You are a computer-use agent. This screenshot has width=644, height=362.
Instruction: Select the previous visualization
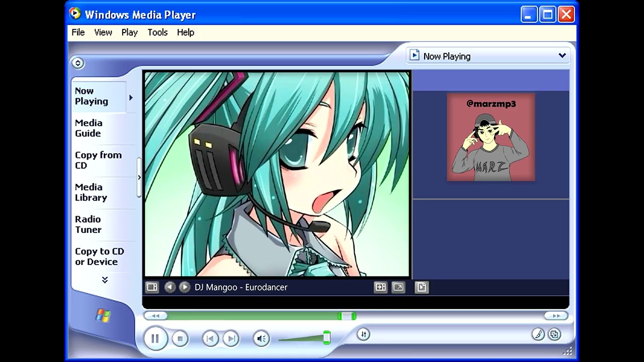[170, 287]
